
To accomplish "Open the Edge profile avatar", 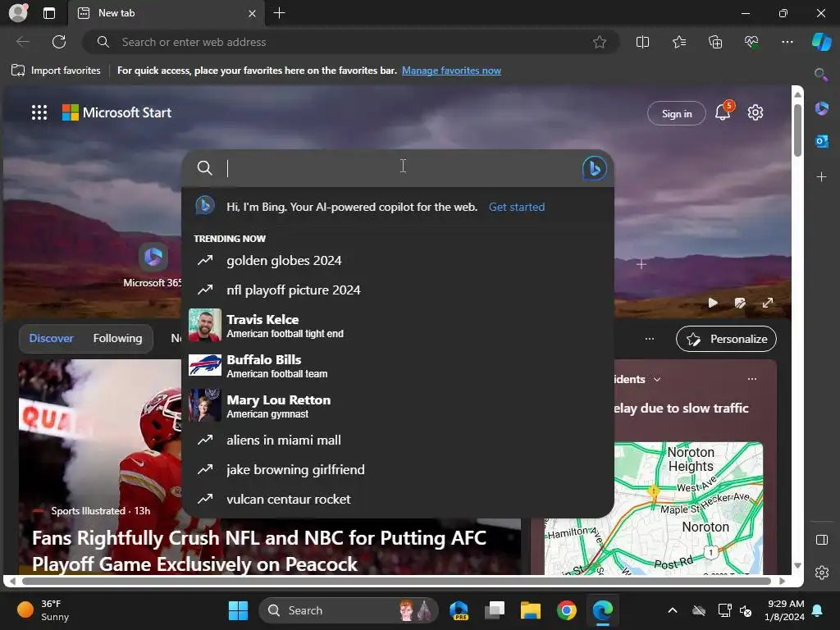I will tap(18, 13).
